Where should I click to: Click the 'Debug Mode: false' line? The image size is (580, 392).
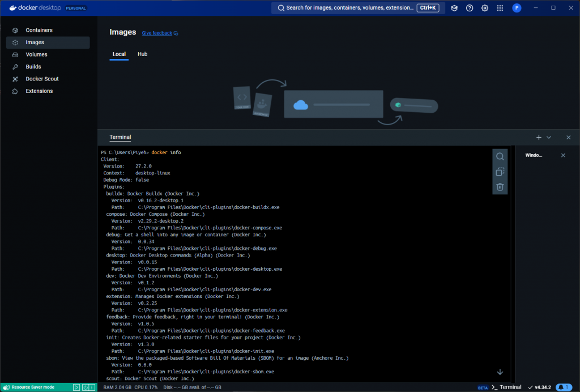point(126,180)
